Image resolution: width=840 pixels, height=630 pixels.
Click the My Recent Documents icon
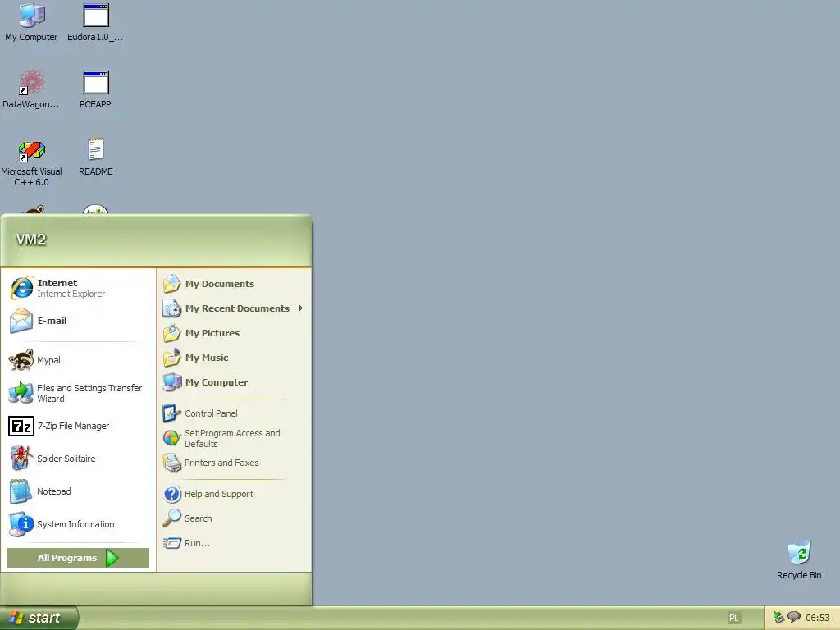click(172, 308)
